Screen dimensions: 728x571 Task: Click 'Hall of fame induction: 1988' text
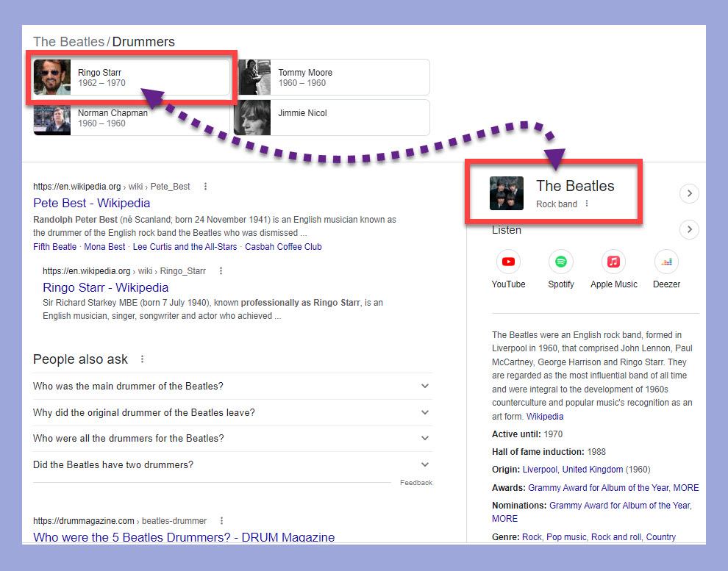coord(549,452)
